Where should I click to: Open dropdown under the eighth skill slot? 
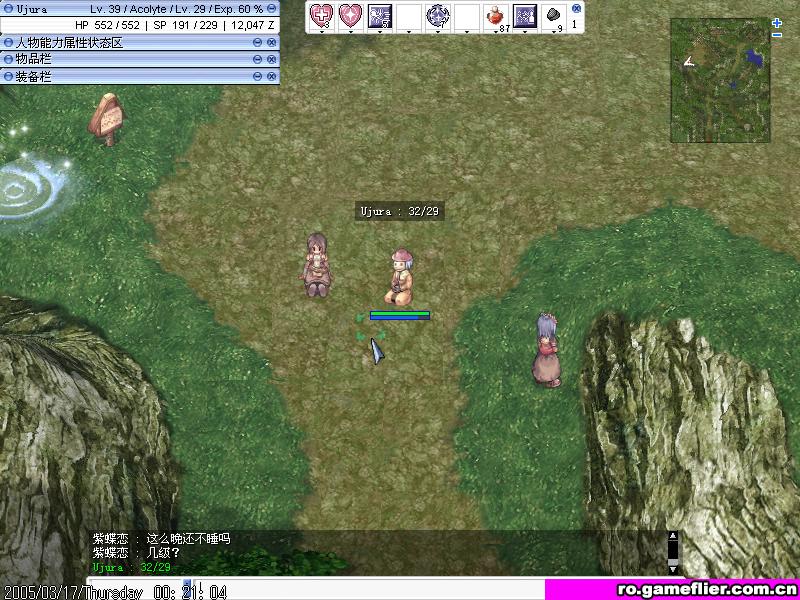tap(526, 32)
